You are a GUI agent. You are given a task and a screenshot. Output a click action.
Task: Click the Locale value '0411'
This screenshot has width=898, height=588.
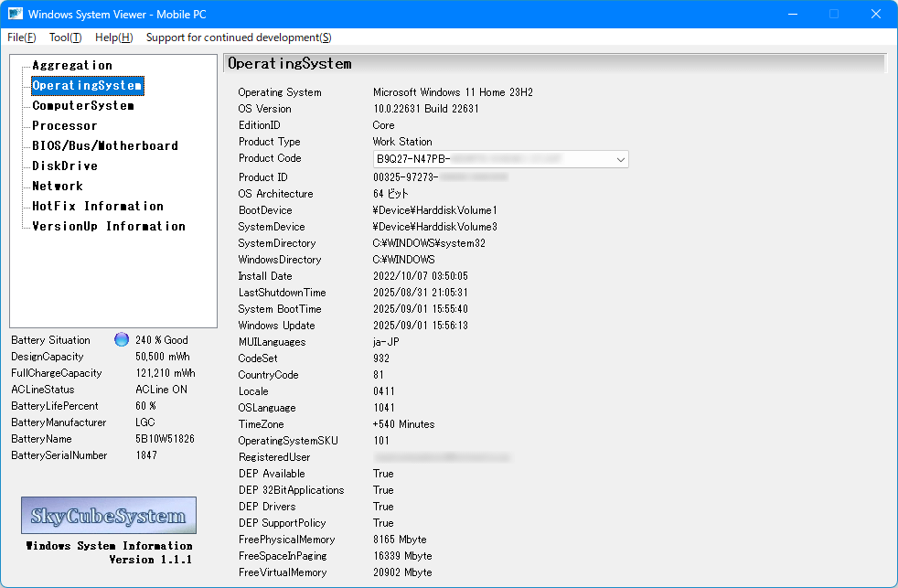(384, 391)
